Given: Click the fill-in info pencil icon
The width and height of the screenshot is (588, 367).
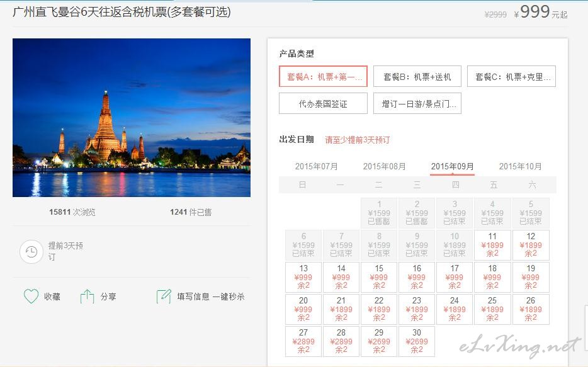Looking at the screenshot, I should point(164,296).
